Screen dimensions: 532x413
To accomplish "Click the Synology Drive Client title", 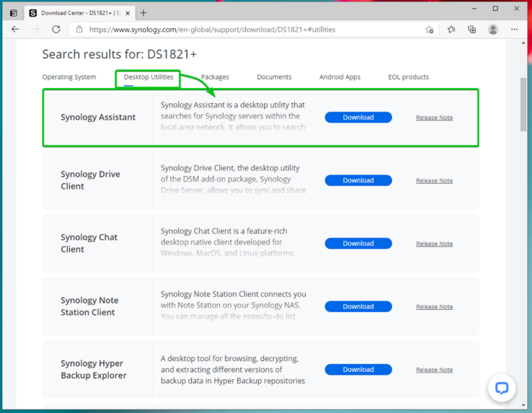I will pos(90,180).
